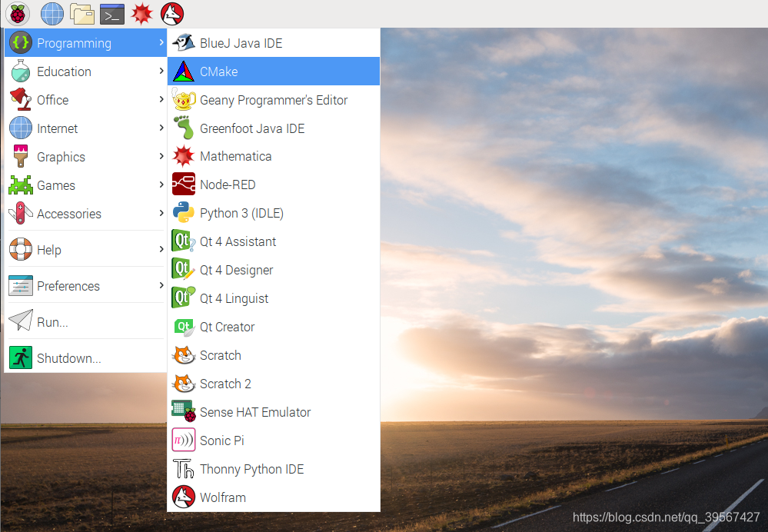
Task: Click the Education flask icon
Action: coord(21,71)
